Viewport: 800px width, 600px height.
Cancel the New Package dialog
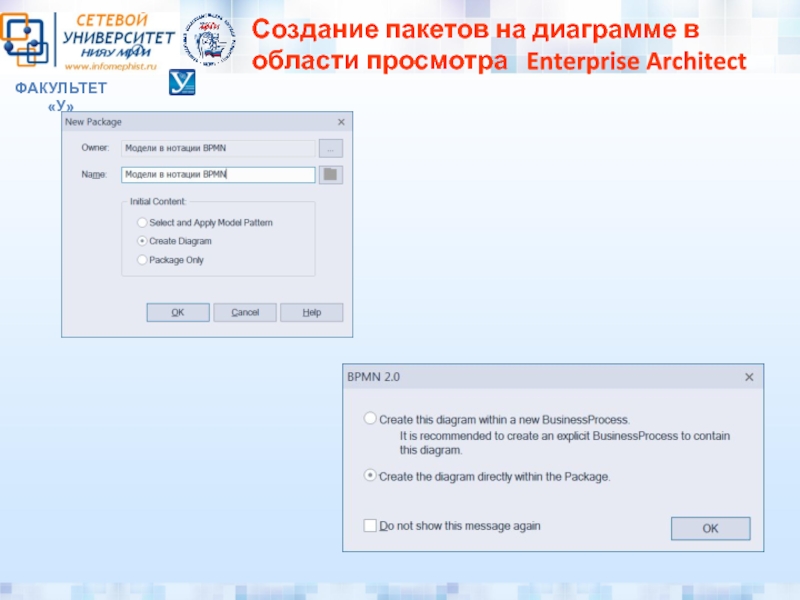tap(245, 312)
